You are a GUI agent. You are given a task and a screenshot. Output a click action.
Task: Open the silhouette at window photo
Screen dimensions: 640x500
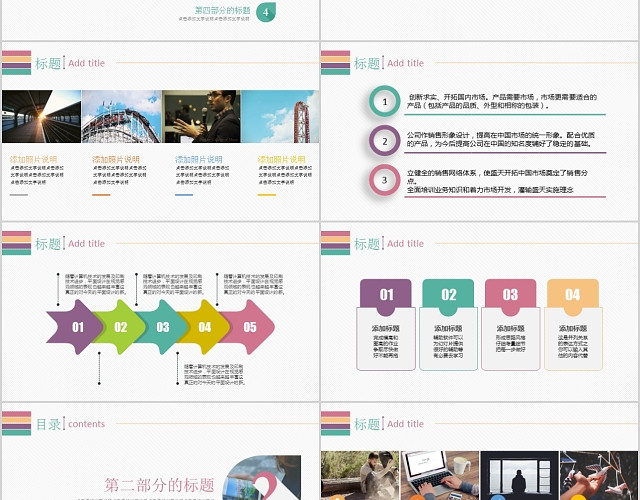[519, 476]
